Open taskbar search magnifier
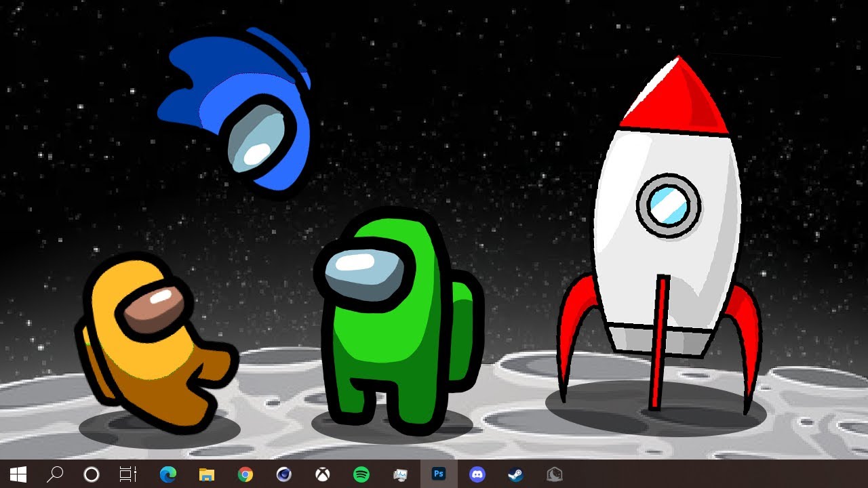Screen dimensions: 868x488 click(55, 474)
